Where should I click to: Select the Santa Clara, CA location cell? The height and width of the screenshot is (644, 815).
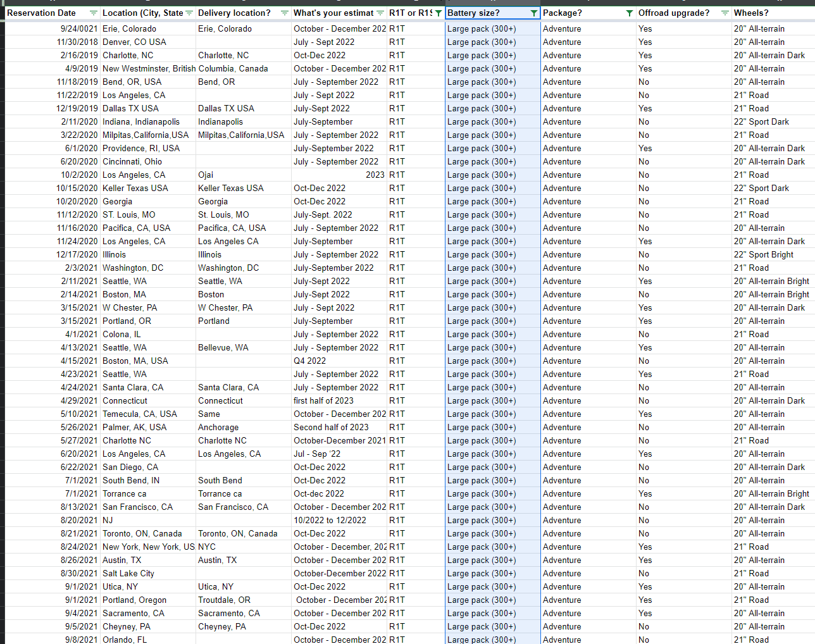148,388
